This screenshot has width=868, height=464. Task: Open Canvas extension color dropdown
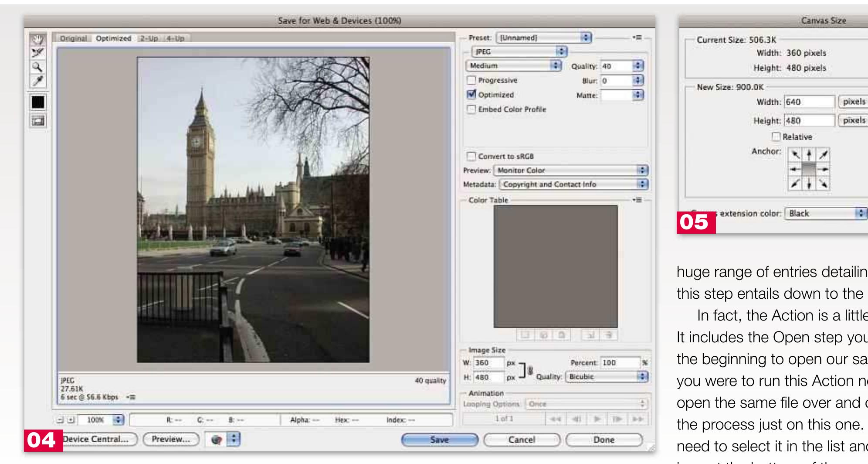coord(826,213)
